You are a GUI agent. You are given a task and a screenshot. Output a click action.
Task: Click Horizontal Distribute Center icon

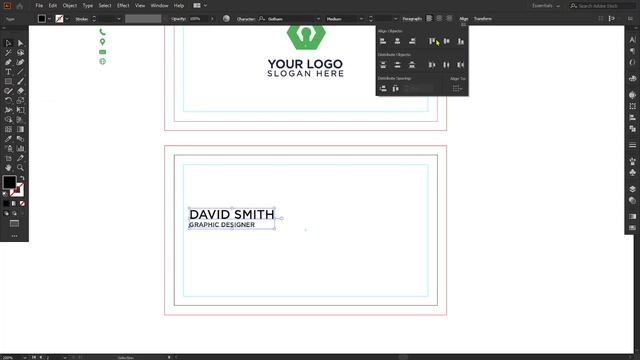pos(447,65)
